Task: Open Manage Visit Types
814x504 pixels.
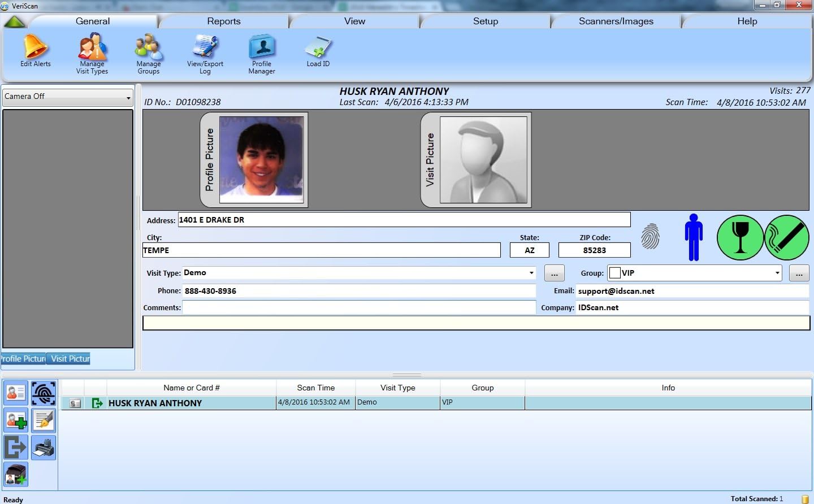Action: (92, 51)
